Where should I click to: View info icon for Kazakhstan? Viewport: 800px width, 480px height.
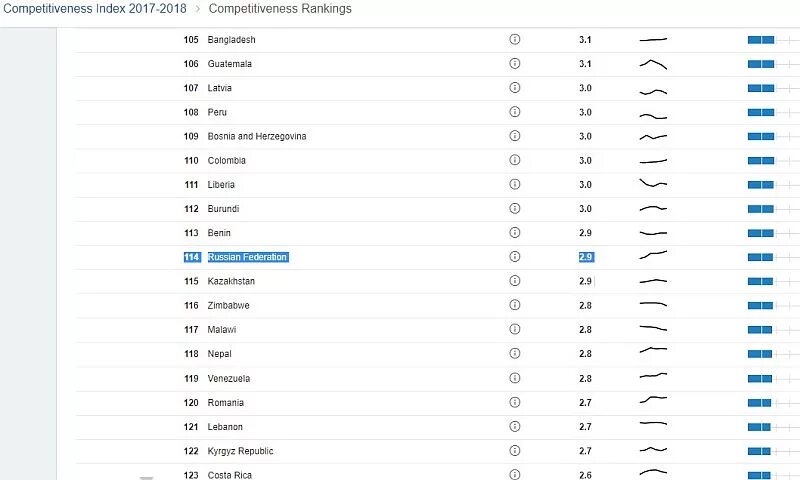(x=515, y=281)
